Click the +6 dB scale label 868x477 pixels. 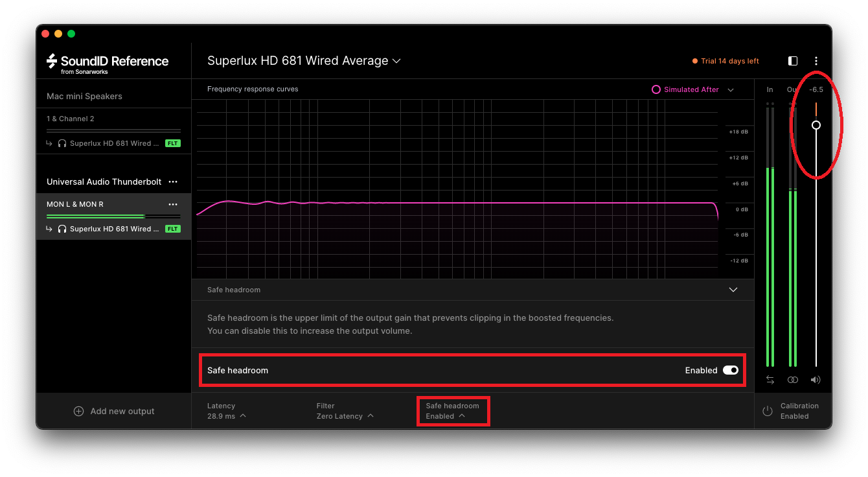point(740,183)
